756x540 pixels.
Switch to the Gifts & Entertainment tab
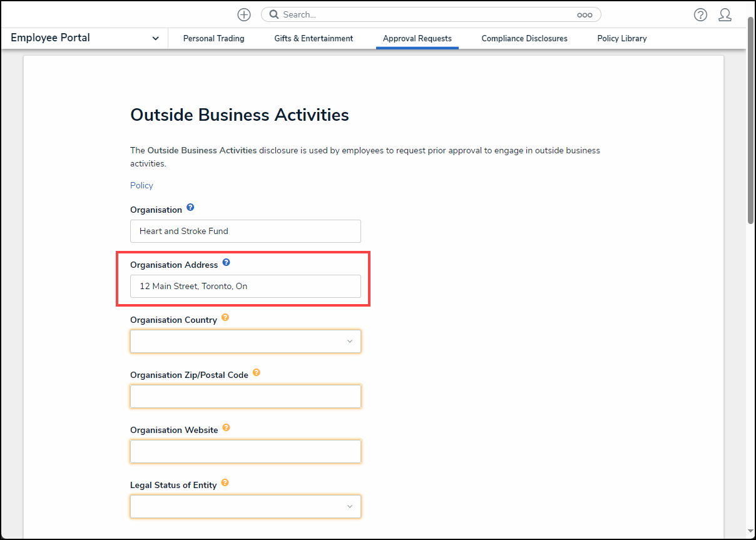pyautogui.click(x=314, y=38)
